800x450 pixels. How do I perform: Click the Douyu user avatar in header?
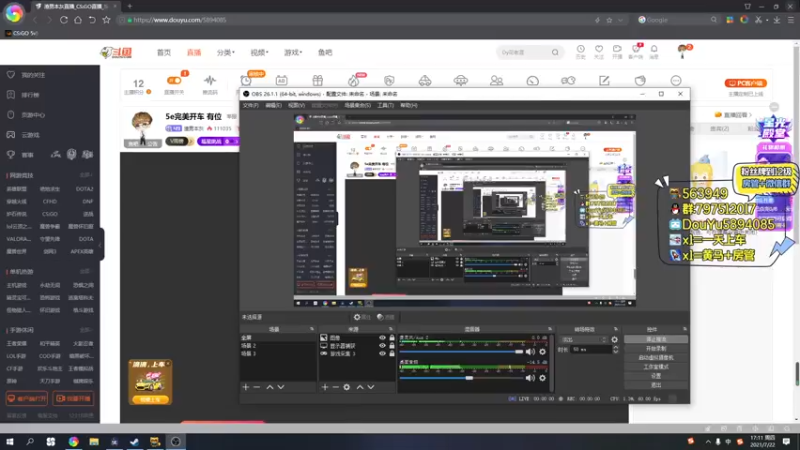[683, 51]
